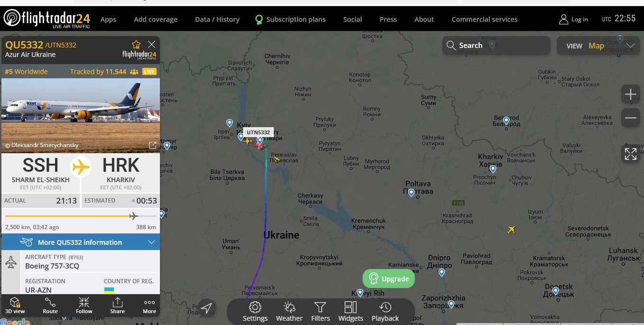Open the Filters panel
This screenshot has height=325, width=644.
click(x=320, y=311)
